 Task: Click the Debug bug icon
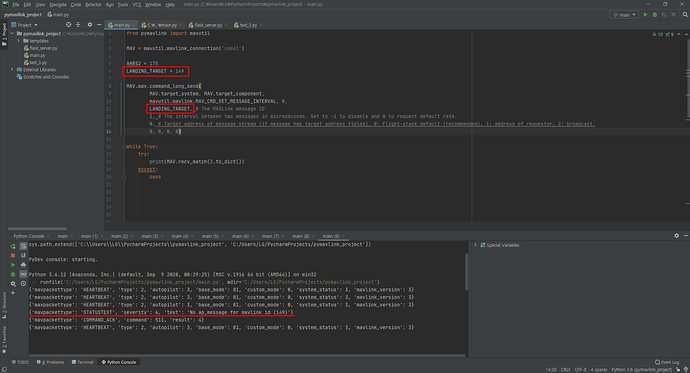(654, 15)
